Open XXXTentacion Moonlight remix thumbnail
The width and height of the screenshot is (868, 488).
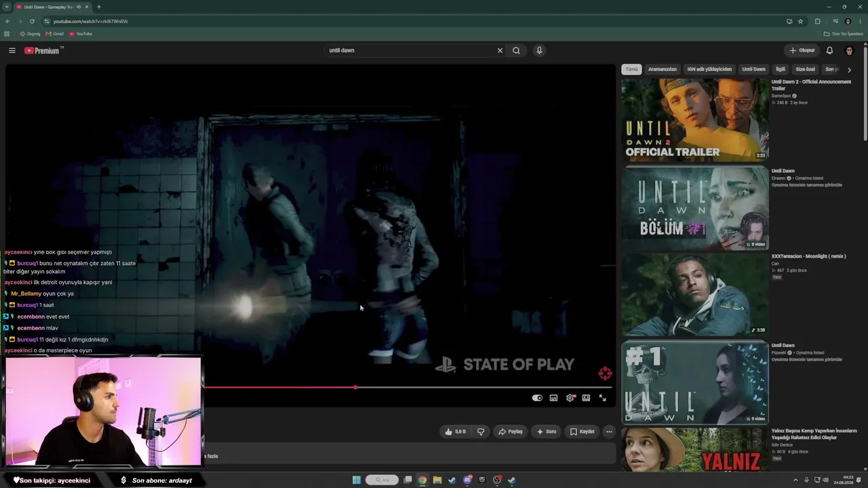pos(695,295)
